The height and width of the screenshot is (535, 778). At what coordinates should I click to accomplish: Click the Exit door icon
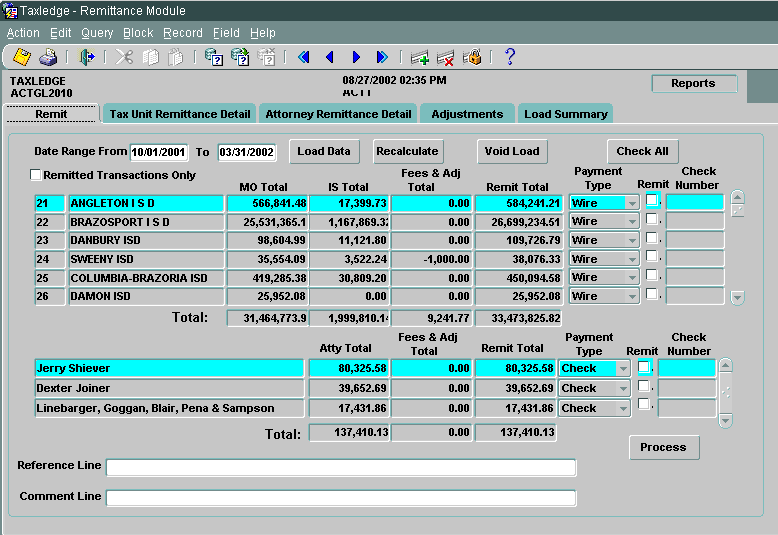[x=87, y=57]
